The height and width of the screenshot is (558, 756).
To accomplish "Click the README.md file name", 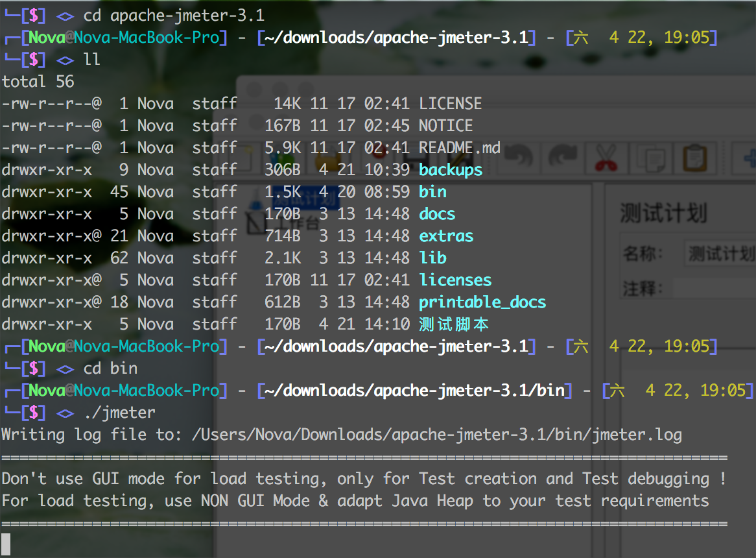I will pyautogui.click(x=460, y=147).
